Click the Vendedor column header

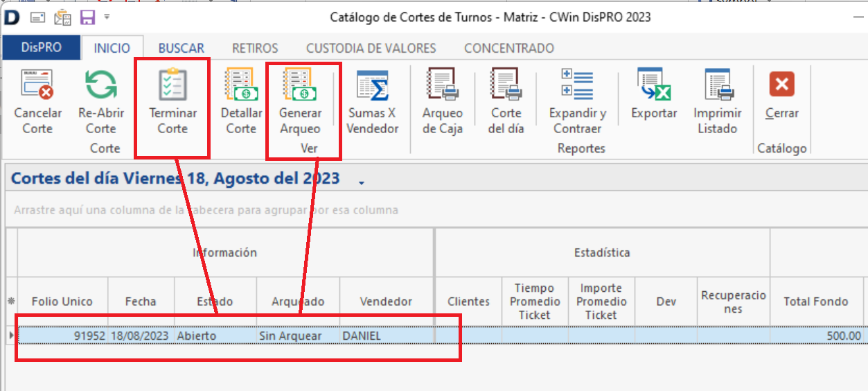pyautogui.click(x=387, y=302)
